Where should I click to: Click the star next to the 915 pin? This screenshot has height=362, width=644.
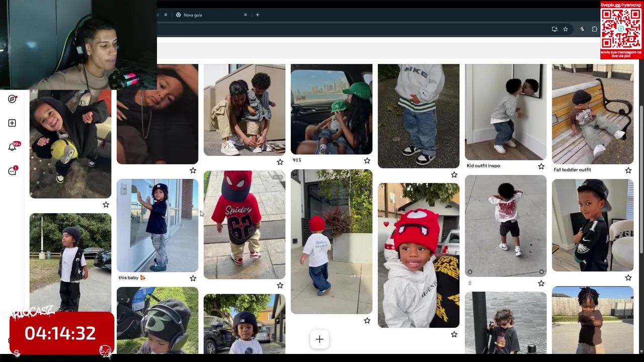click(x=367, y=161)
